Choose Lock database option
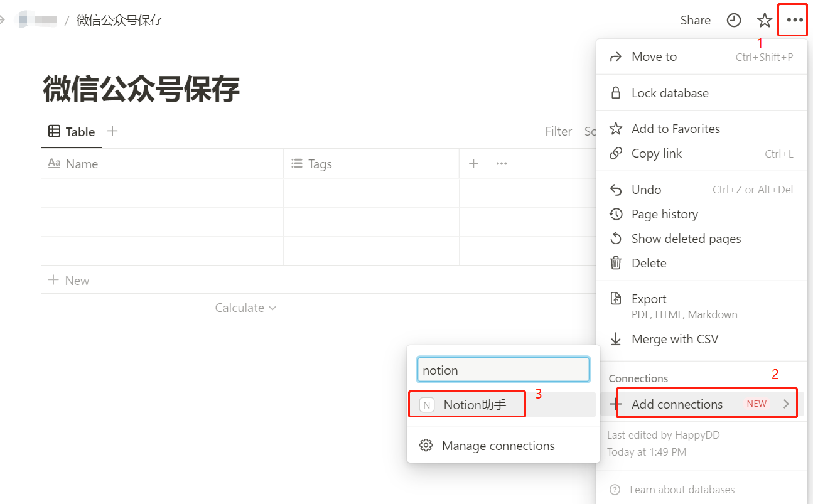This screenshot has width=813, height=504. pos(701,93)
